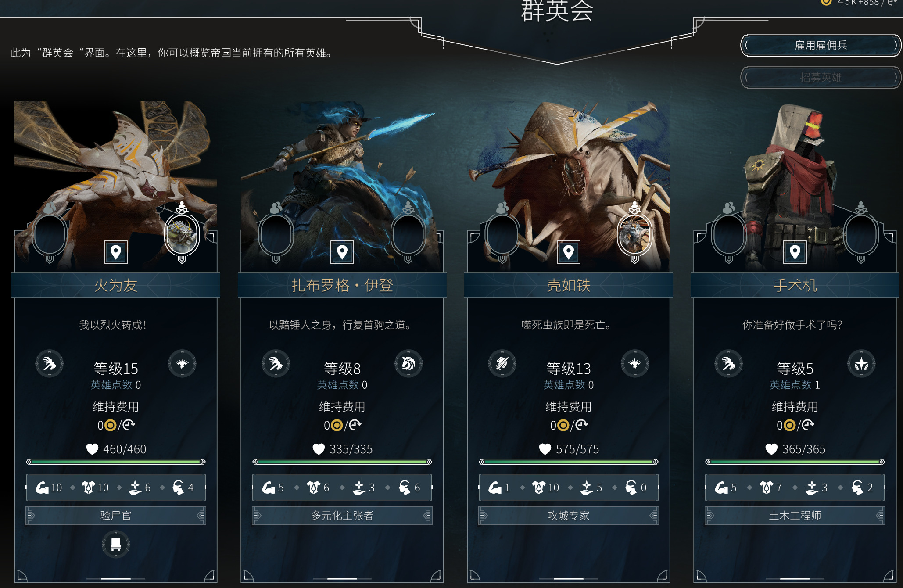Click location pin on 手术机 card
Image resolution: width=903 pixels, height=588 pixels.
(795, 252)
